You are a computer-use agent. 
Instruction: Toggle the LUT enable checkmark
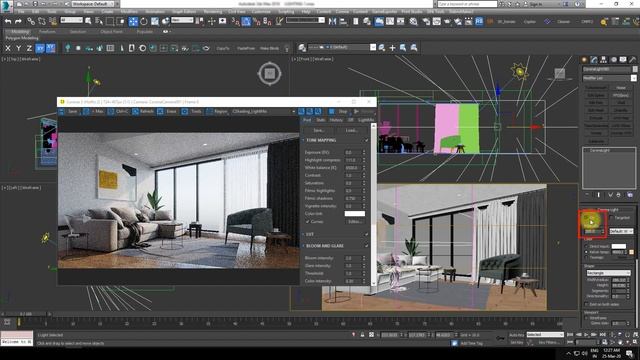point(366,234)
